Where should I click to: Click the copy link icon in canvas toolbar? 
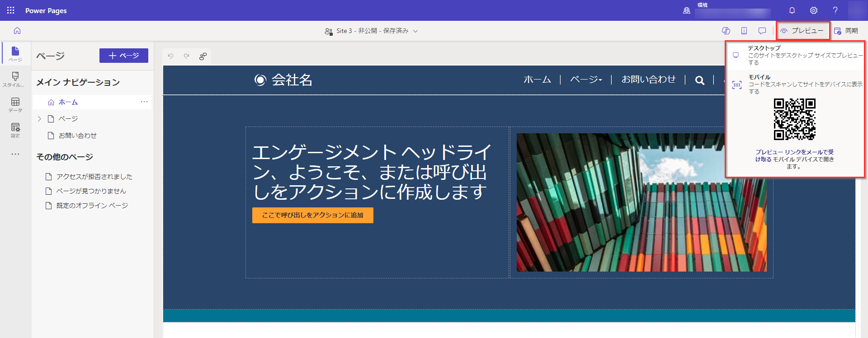[x=203, y=56]
